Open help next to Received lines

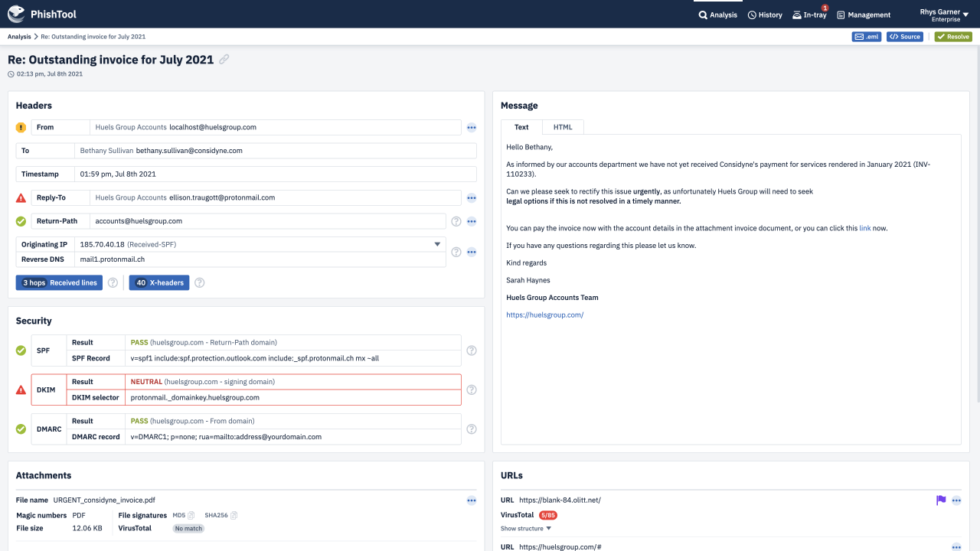point(113,282)
